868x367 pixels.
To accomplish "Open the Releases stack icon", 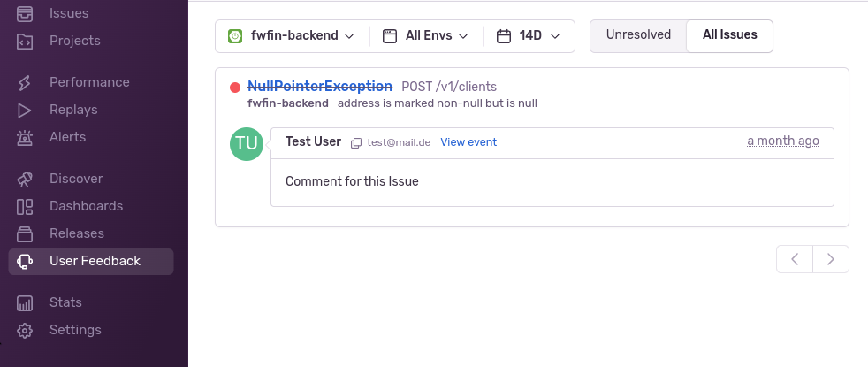I will [25, 233].
